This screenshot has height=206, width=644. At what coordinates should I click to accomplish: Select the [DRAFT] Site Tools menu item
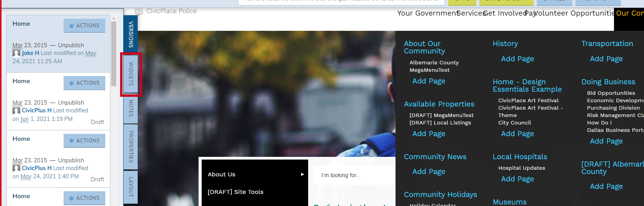tap(236, 192)
